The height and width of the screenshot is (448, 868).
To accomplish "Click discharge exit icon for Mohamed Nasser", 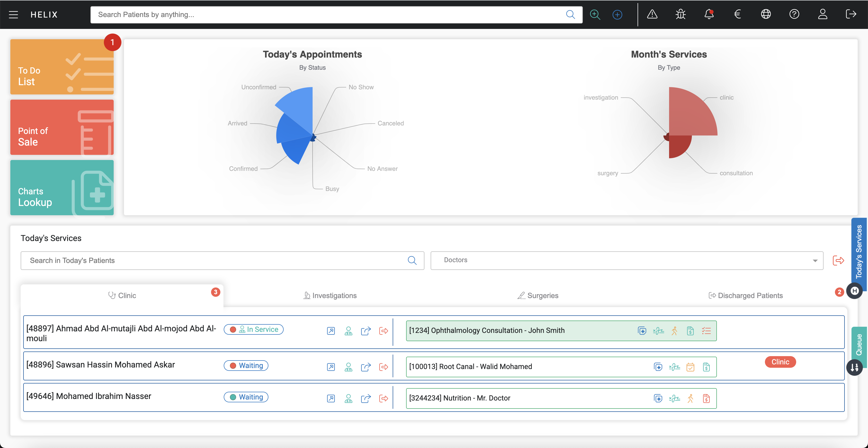I will tap(383, 398).
